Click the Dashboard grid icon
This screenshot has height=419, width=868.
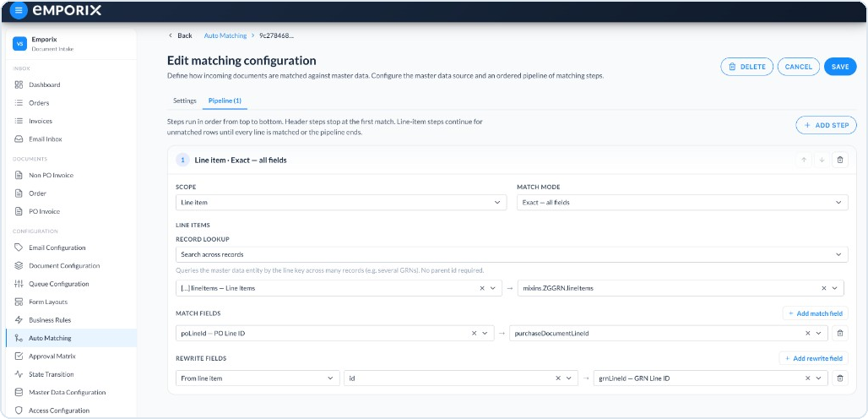click(x=19, y=84)
